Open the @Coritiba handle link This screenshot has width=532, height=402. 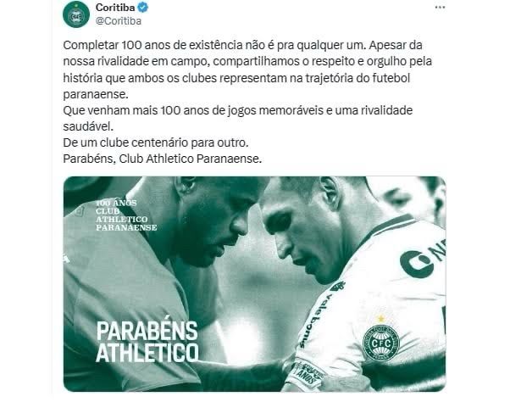pyautogui.click(x=119, y=21)
